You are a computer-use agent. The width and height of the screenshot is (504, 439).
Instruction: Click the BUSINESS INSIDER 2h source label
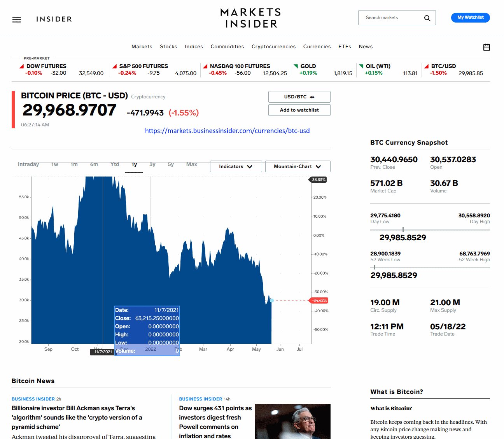[36, 399]
